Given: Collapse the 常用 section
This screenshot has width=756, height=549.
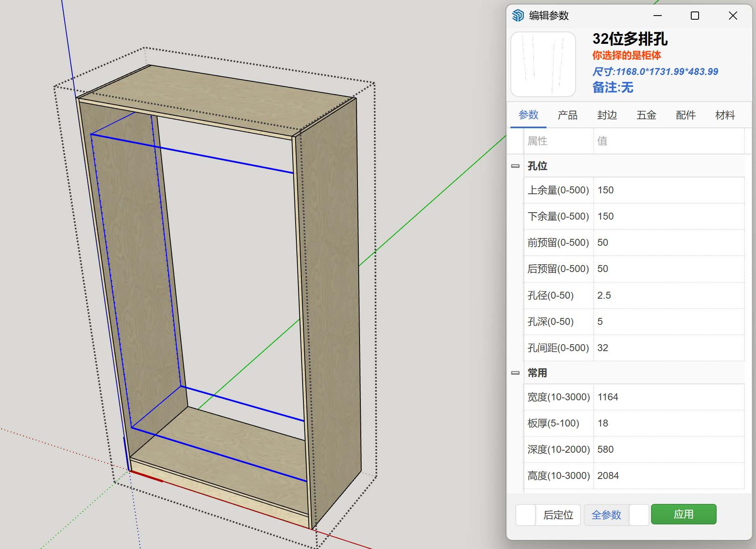Looking at the screenshot, I should pyautogui.click(x=515, y=373).
